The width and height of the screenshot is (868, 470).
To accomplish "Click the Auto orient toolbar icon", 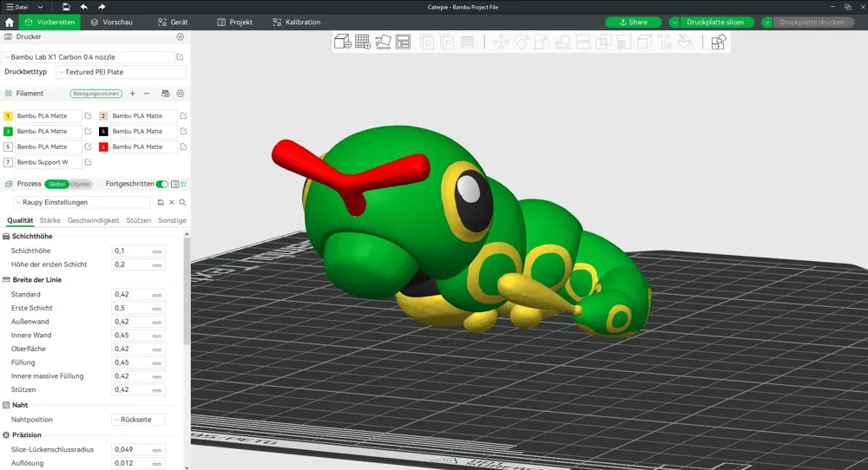I will [x=383, y=42].
